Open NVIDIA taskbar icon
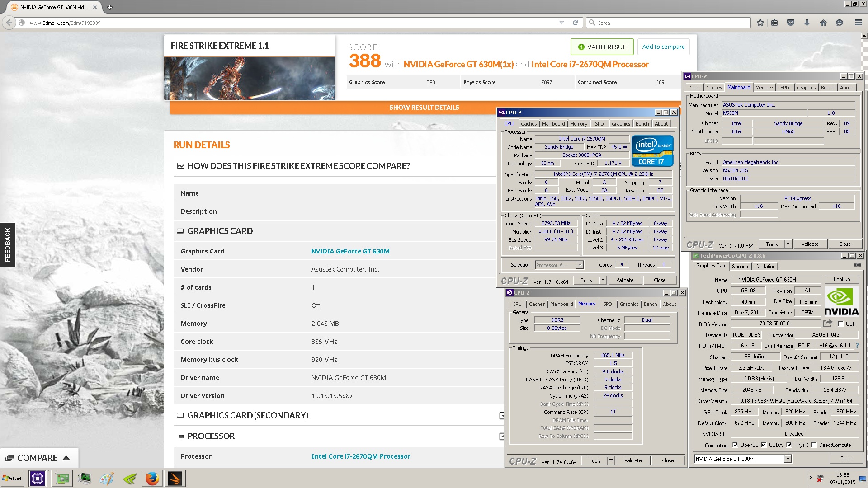This screenshot has width=868, height=488. click(x=130, y=479)
